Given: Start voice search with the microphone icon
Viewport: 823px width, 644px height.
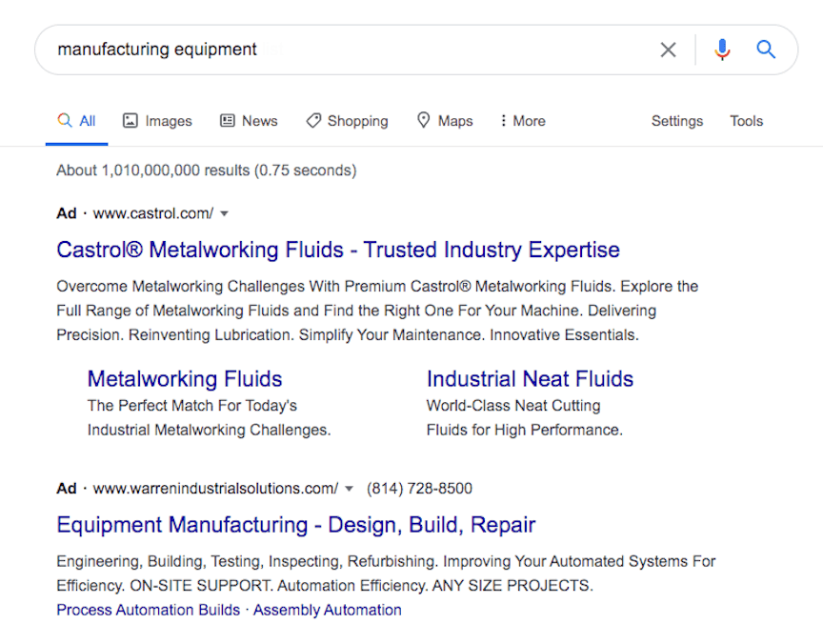Looking at the screenshot, I should pos(722,50).
